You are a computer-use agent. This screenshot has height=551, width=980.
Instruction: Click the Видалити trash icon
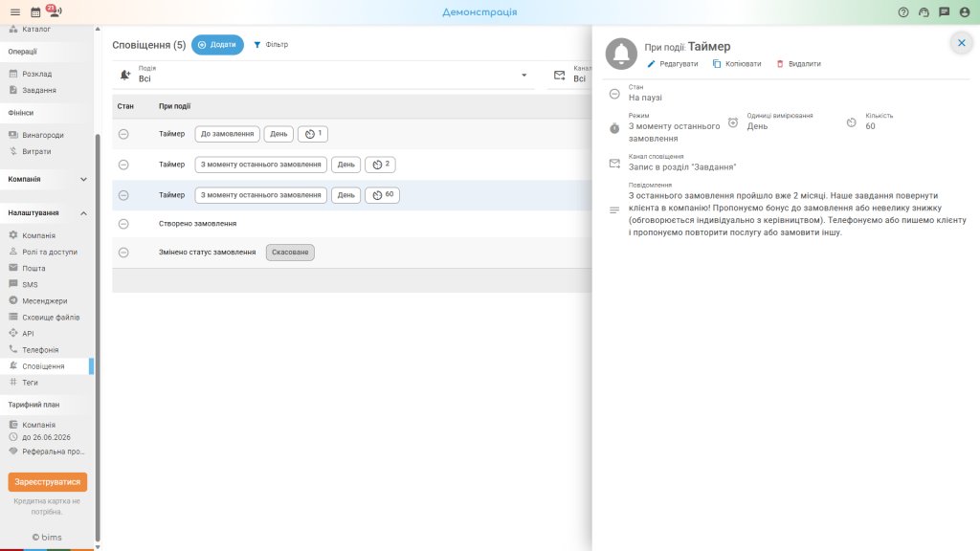[780, 64]
